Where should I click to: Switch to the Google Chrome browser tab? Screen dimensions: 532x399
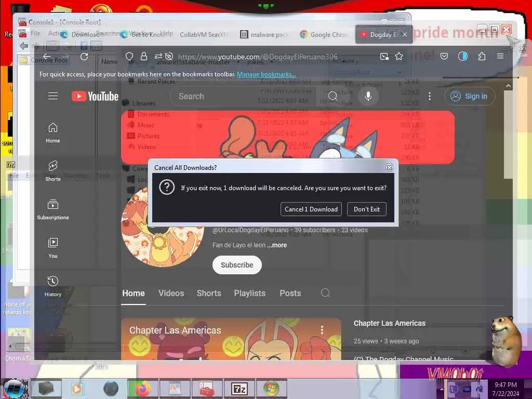click(x=324, y=35)
